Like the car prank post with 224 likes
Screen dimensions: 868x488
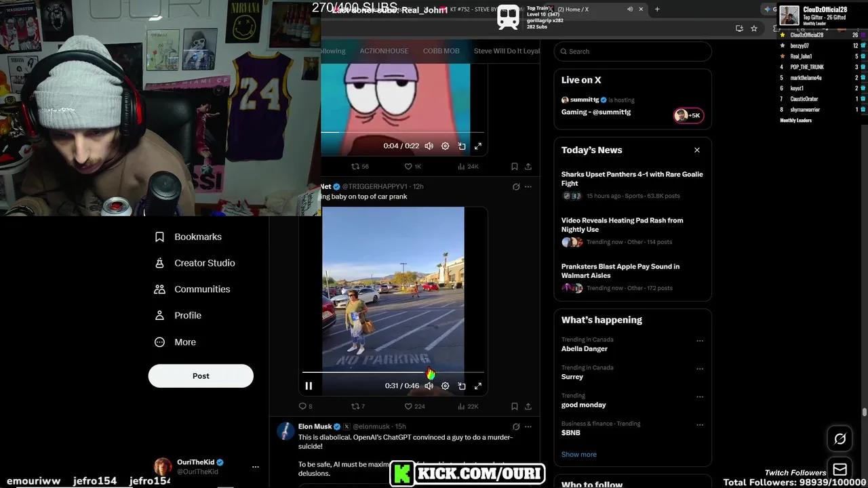(x=414, y=406)
